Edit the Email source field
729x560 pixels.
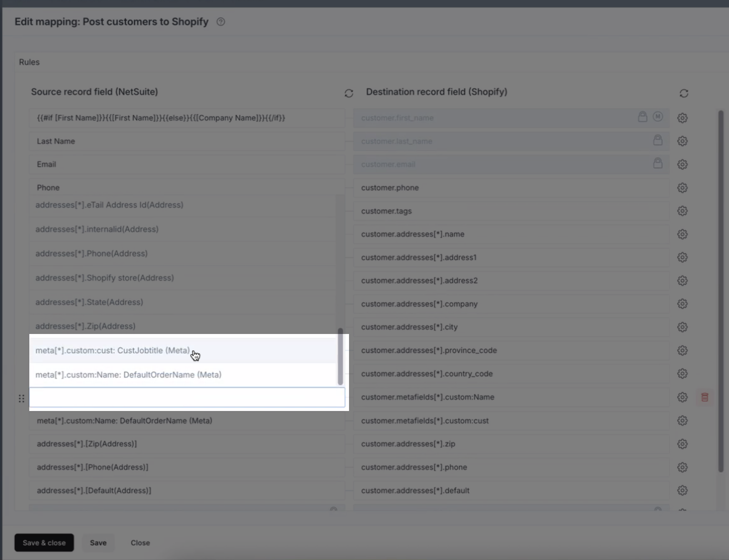coord(187,164)
